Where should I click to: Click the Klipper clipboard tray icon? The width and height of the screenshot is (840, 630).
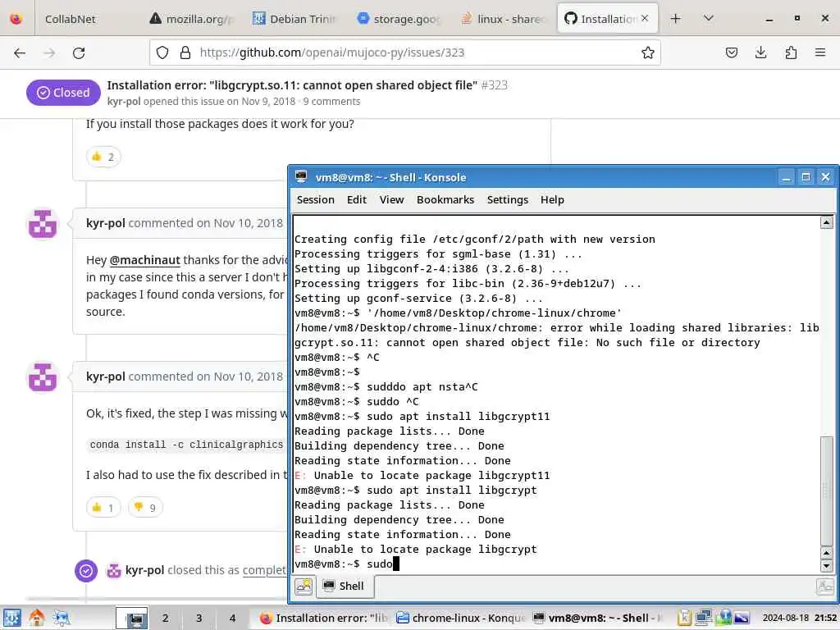[684, 619]
